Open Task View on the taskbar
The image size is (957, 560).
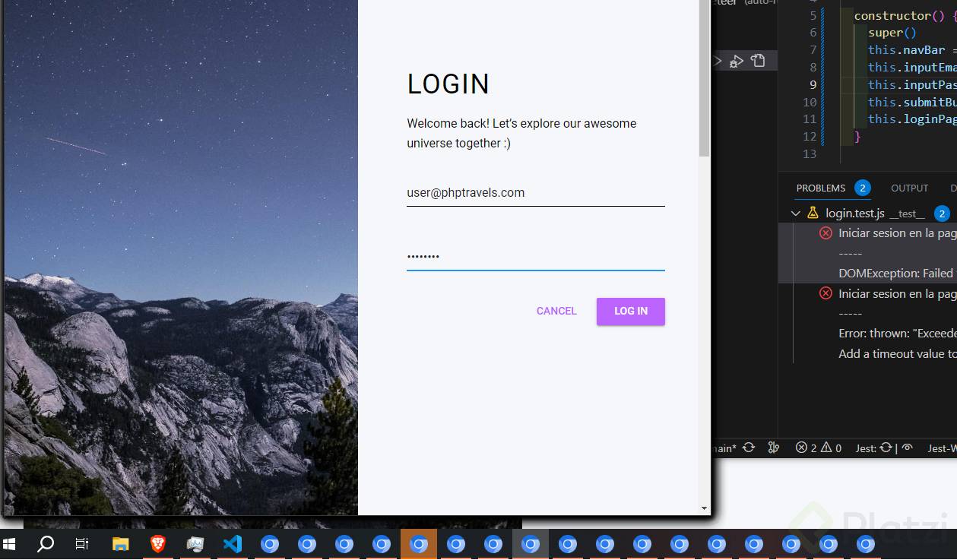coord(82,544)
